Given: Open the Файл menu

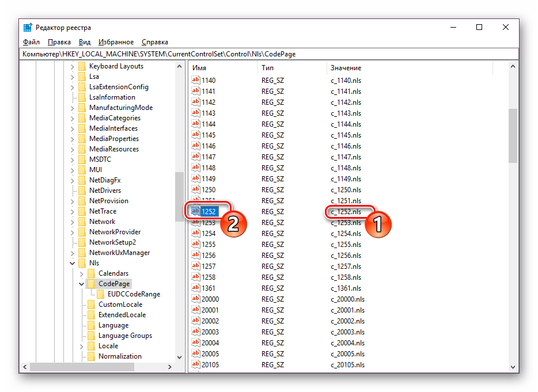Looking at the screenshot, I should 32,42.
